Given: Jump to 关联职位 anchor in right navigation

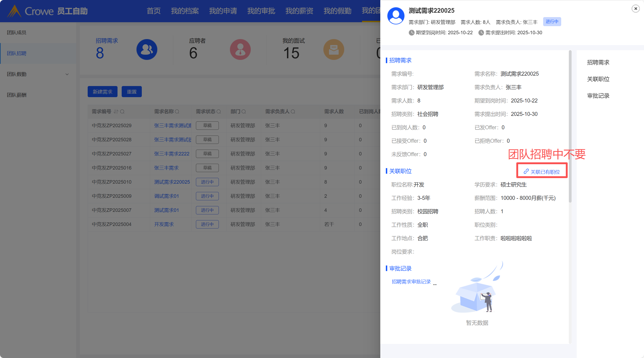Looking at the screenshot, I should point(598,79).
